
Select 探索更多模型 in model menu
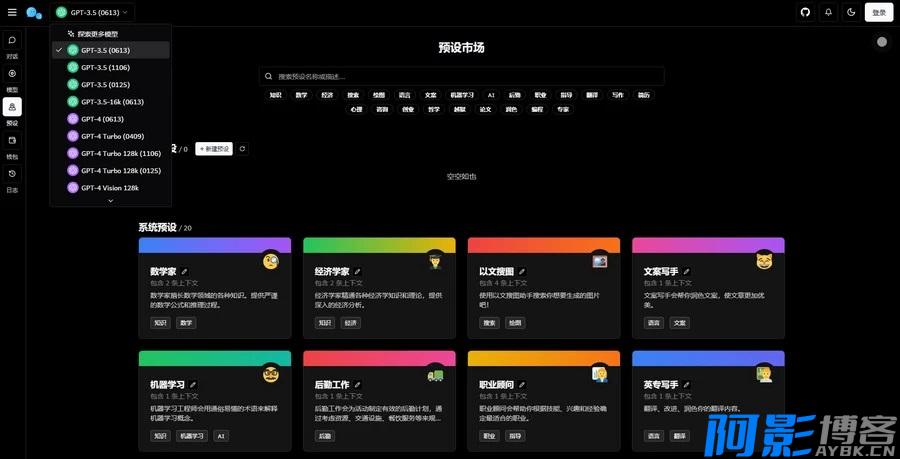pos(111,34)
